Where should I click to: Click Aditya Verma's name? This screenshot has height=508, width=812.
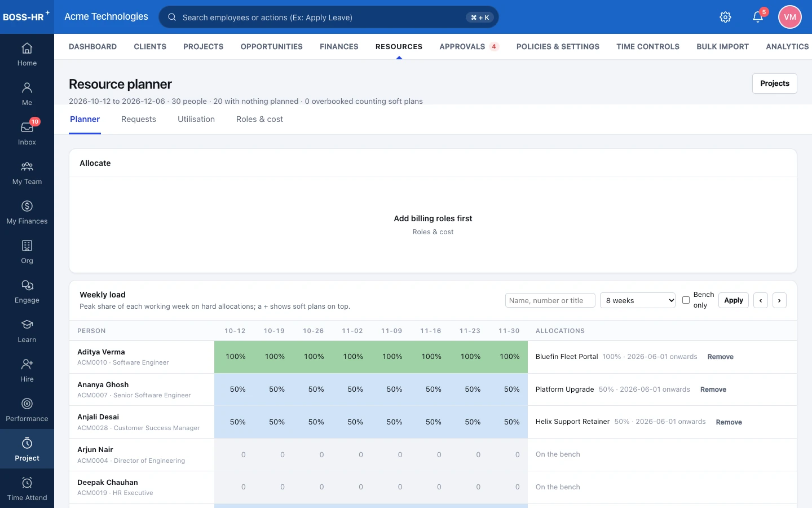point(101,352)
